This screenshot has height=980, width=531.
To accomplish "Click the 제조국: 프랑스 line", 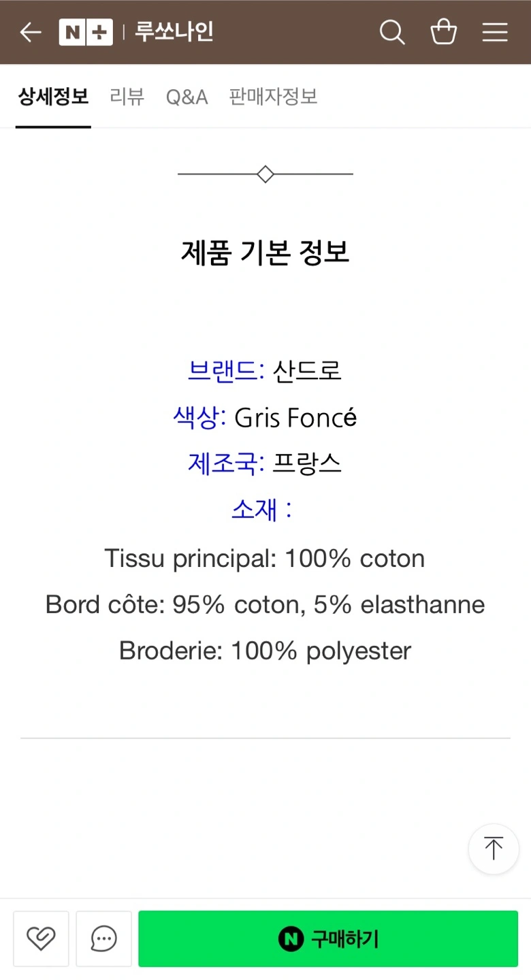I will [x=265, y=463].
